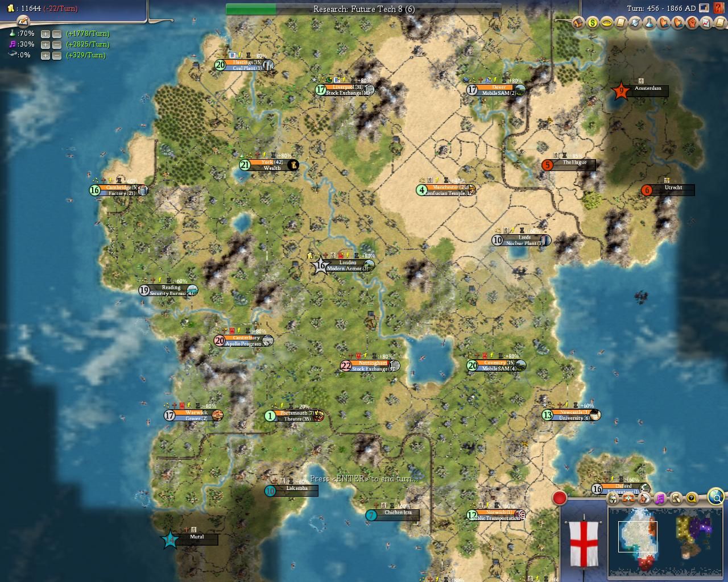The height and width of the screenshot is (582, 728).
Task: End the turn with the red round button
Action: click(x=560, y=498)
